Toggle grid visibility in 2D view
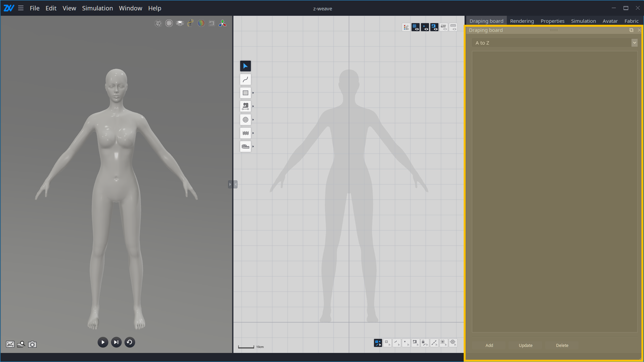Viewport: 644px width, 362px height. click(x=415, y=27)
